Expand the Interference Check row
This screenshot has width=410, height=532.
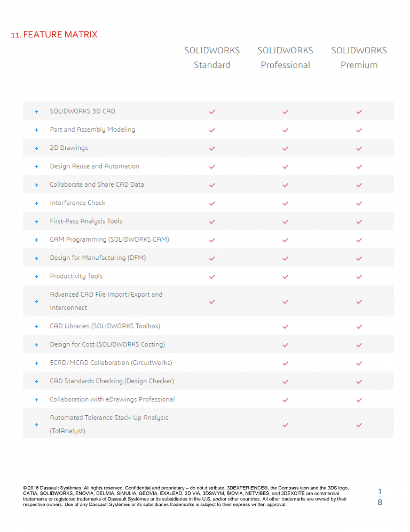click(x=37, y=203)
